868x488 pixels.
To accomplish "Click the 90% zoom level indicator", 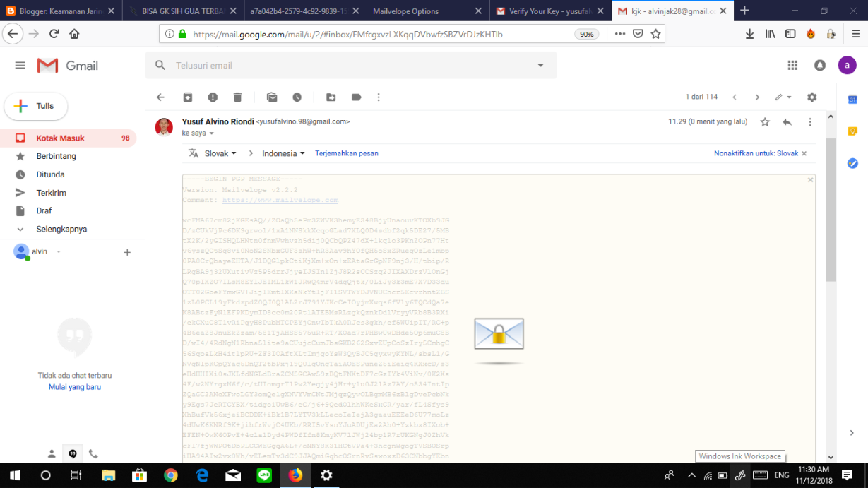I will 586,34.
